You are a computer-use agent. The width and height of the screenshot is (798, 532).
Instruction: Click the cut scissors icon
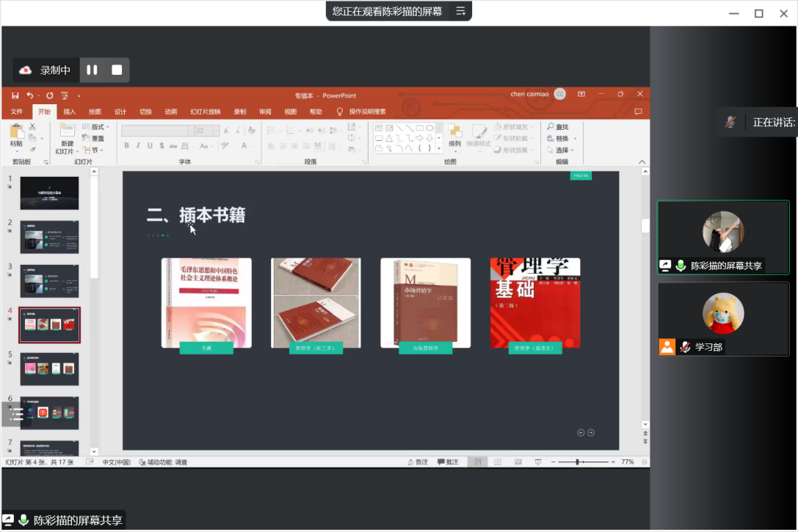coord(32,127)
